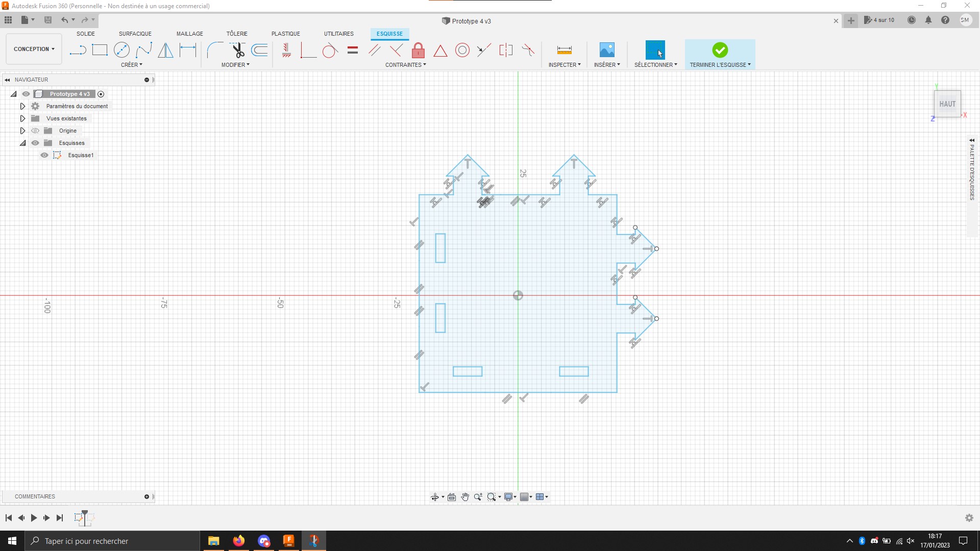This screenshot has height=551, width=980.
Task: Toggle visibility of Origine folder
Action: (35, 131)
